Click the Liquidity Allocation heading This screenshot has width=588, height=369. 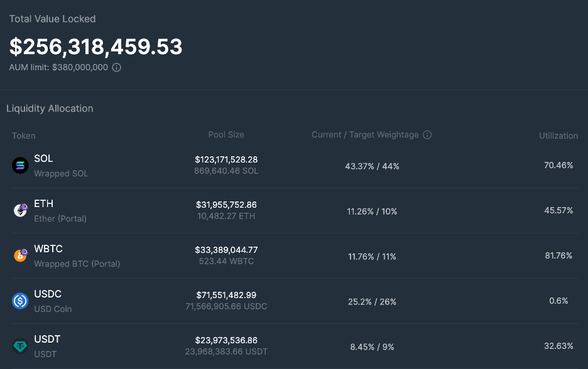point(50,109)
